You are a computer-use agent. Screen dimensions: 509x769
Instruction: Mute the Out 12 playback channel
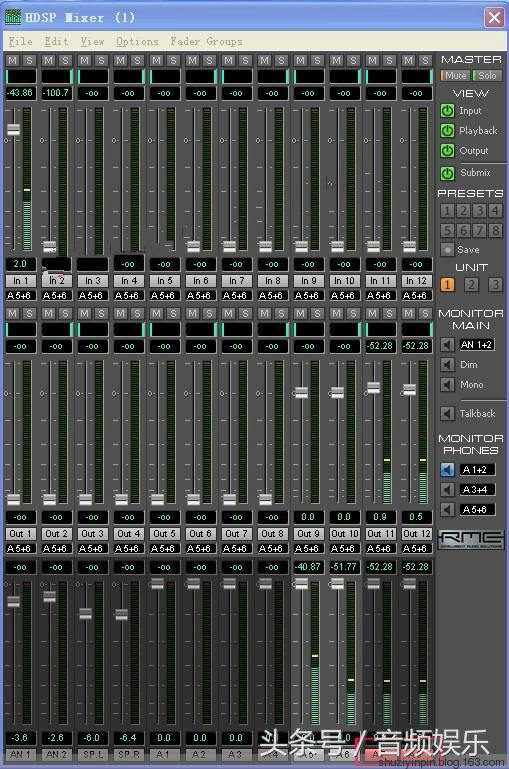click(x=408, y=313)
